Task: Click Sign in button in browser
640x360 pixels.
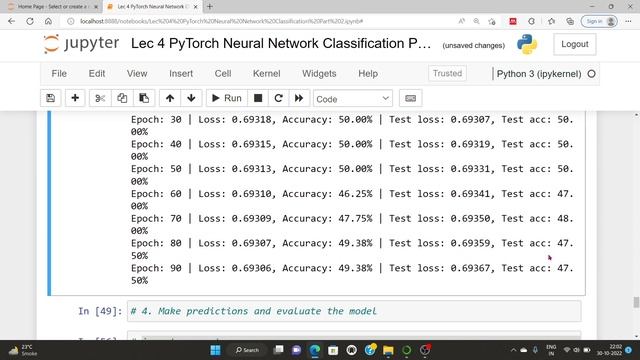Action: pyautogui.click(x=599, y=21)
